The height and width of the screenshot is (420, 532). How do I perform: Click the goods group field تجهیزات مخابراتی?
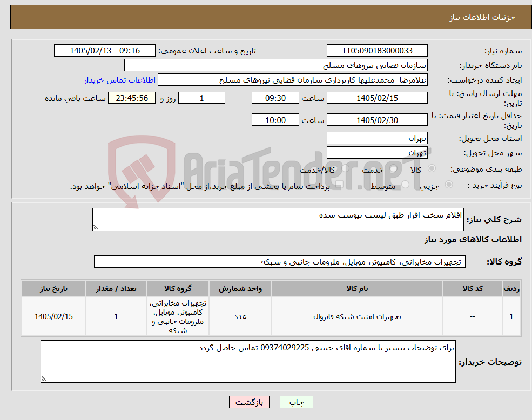(280, 262)
